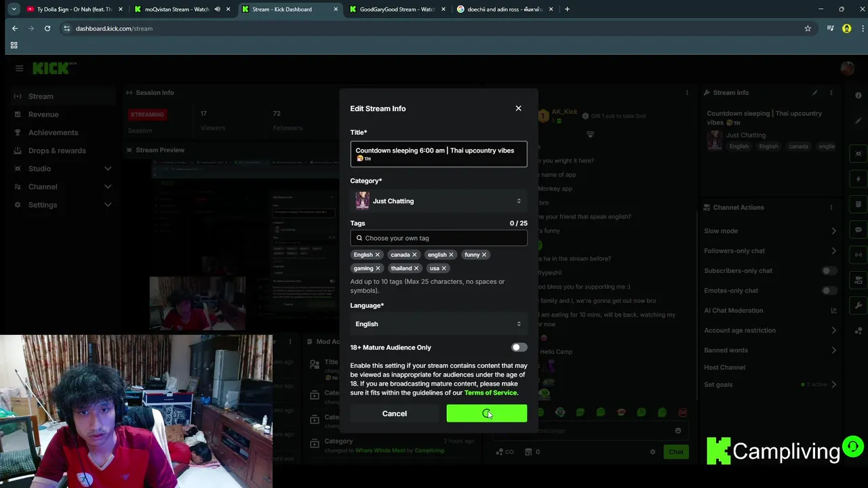Open a new browser tab
868x488 pixels.
click(x=567, y=9)
